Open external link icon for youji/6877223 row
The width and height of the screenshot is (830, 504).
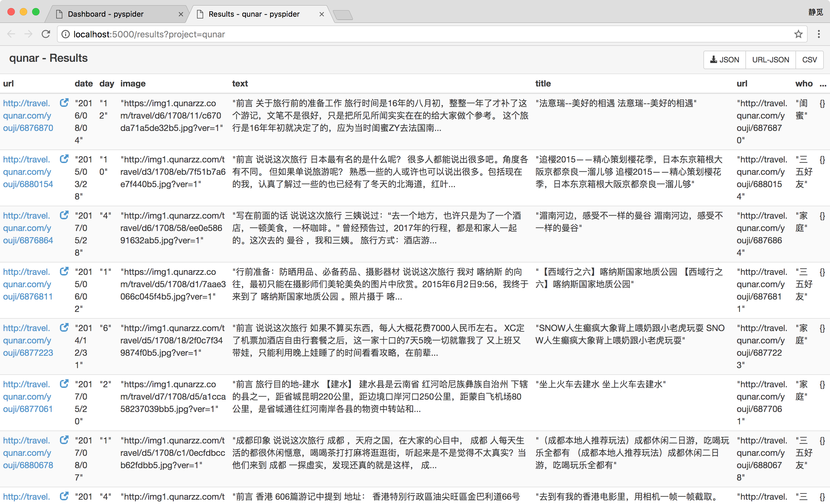coord(64,327)
